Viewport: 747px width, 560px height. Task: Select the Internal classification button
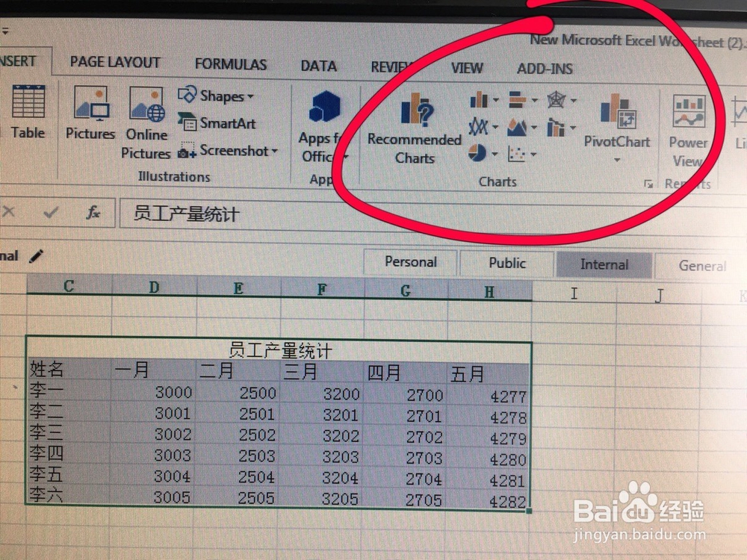pos(604,265)
